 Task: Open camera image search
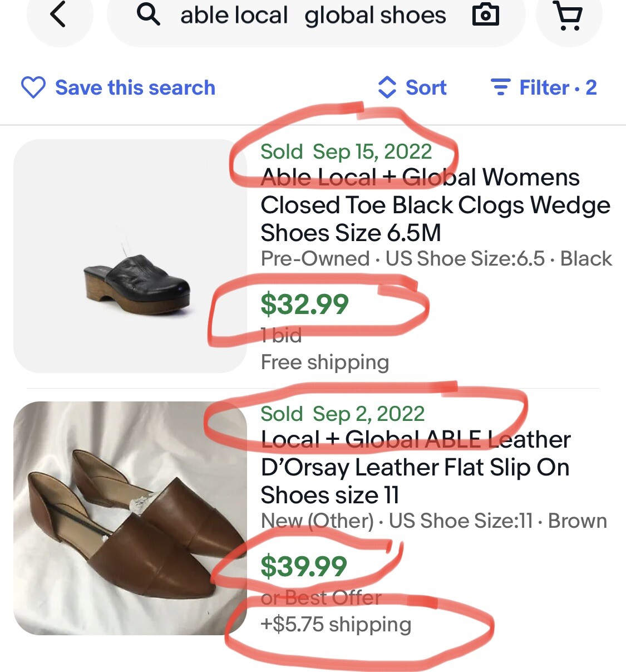click(485, 15)
